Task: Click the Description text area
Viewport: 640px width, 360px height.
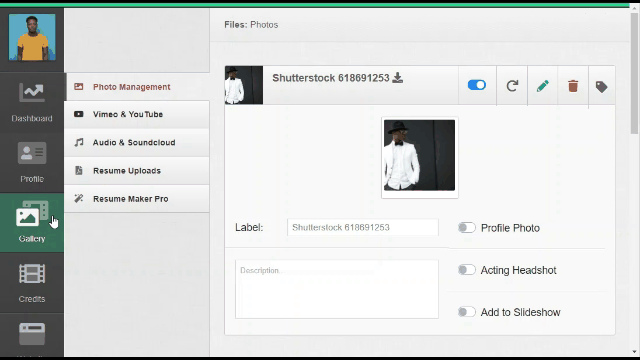Action: tap(337, 289)
